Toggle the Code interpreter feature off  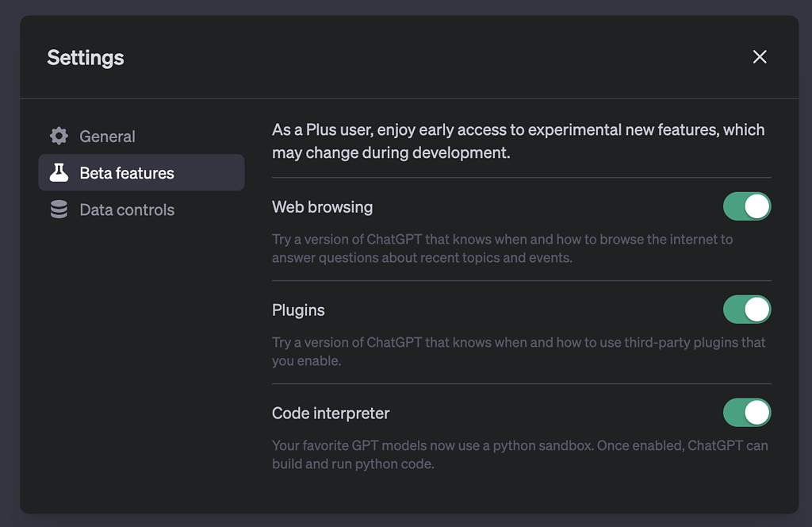[x=747, y=412]
